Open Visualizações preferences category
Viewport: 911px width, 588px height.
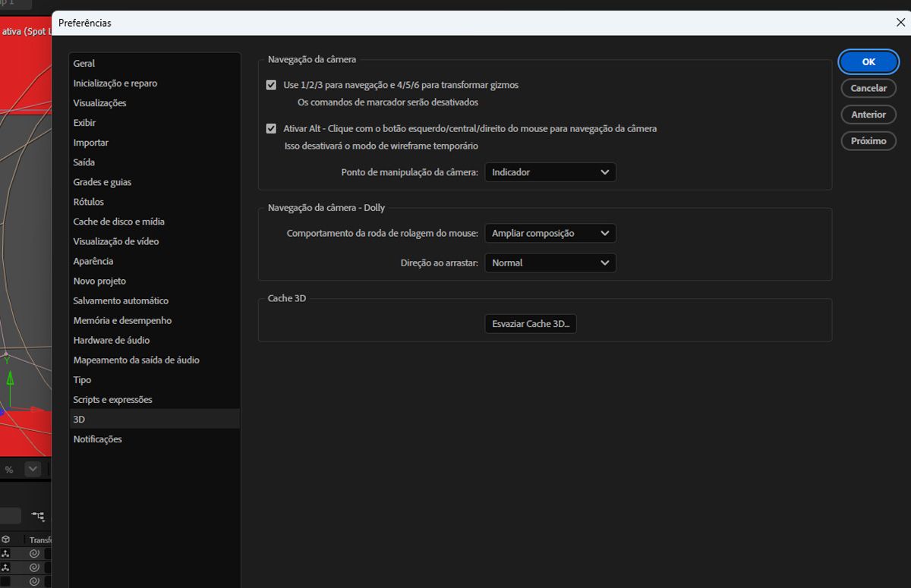pos(154,103)
